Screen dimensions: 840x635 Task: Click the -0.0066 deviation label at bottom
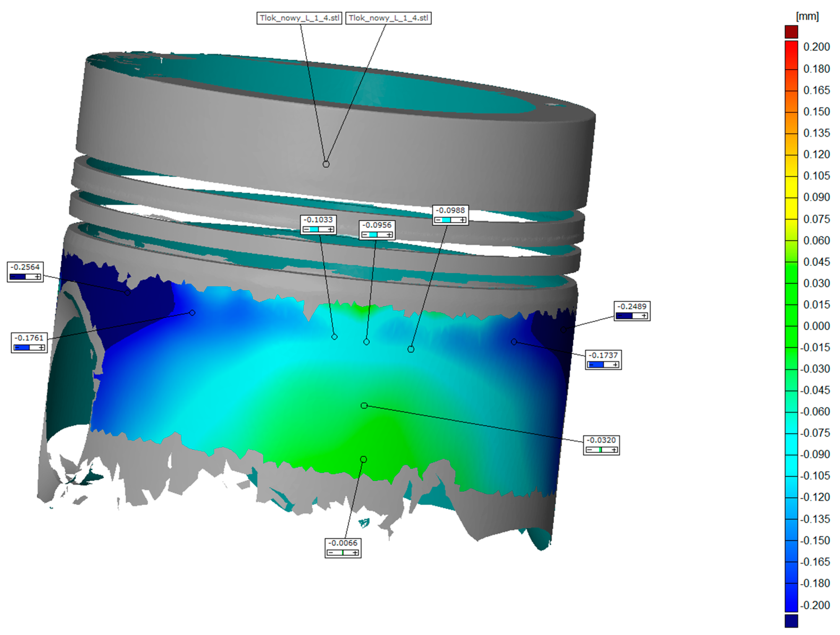343,543
